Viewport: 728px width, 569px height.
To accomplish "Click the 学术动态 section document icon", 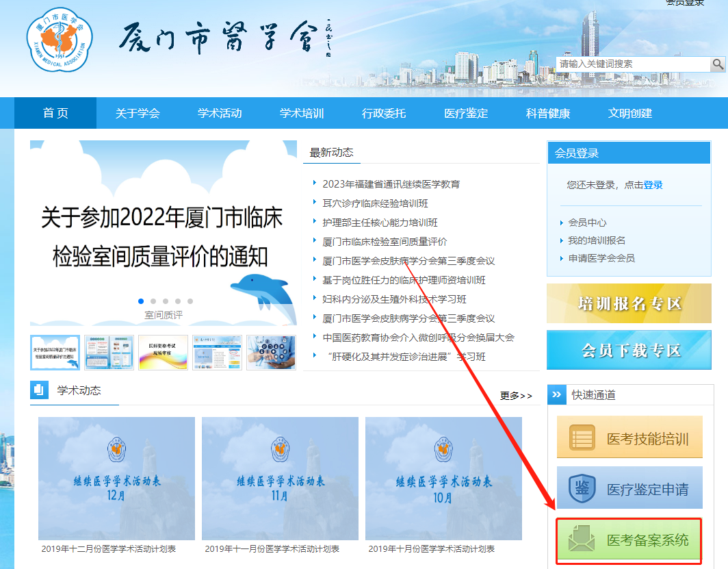I will point(39,390).
